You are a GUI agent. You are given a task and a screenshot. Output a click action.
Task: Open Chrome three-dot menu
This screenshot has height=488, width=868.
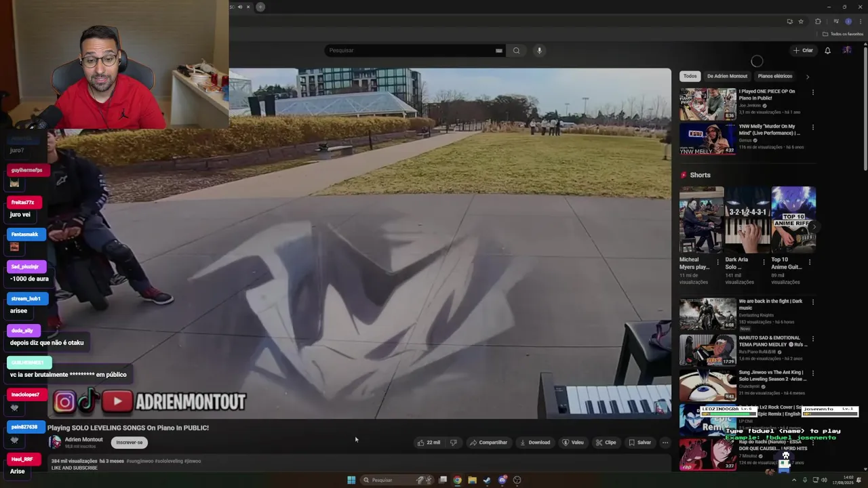pos(861,21)
